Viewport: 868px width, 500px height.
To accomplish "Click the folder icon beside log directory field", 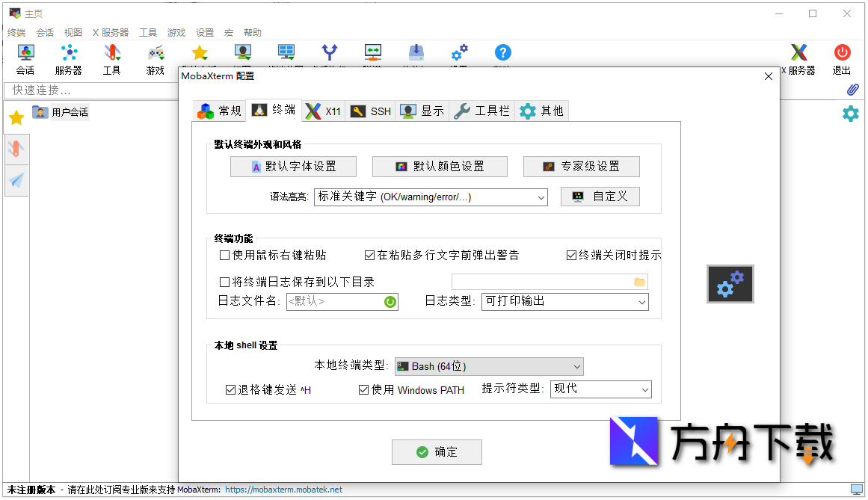I will coord(638,281).
